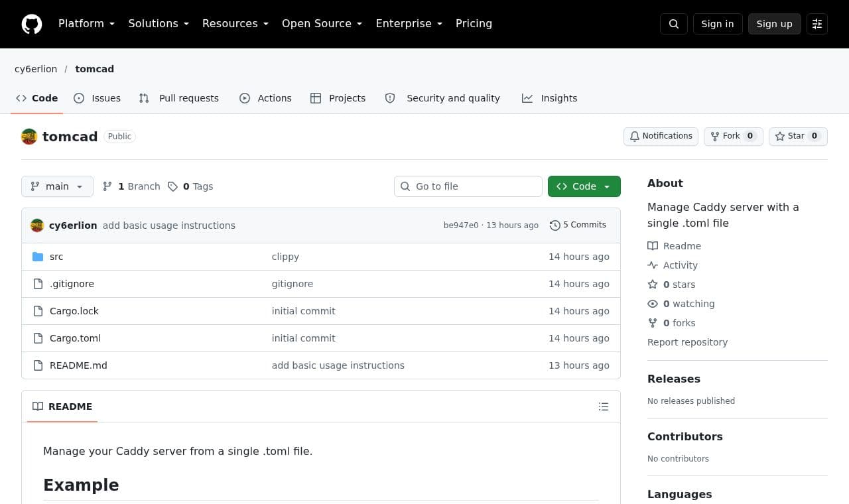
Task: Open the Insights tab
Action: (549, 98)
